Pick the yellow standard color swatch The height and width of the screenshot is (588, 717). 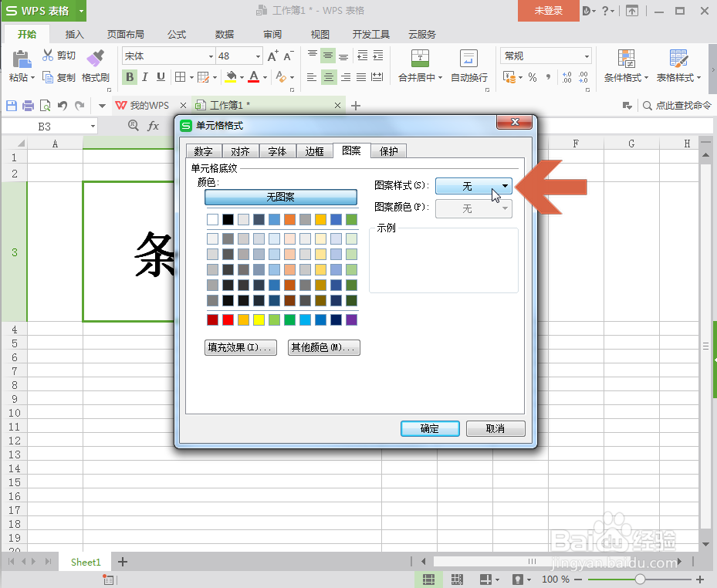click(259, 319)
